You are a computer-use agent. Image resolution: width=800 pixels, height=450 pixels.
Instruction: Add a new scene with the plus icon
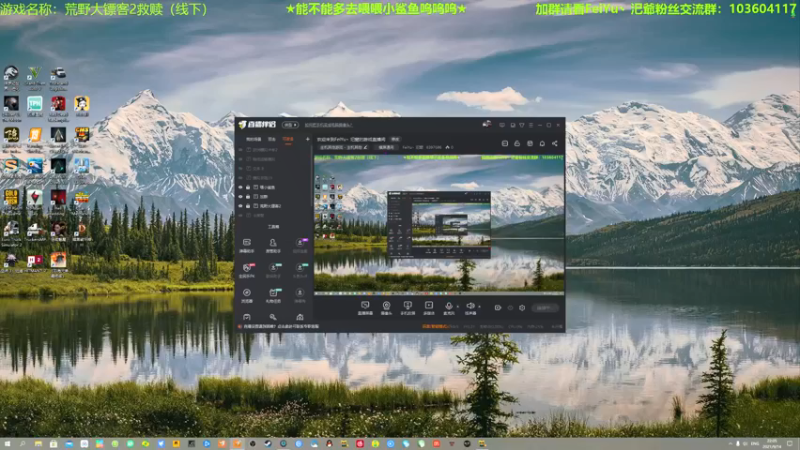point(308,139)
